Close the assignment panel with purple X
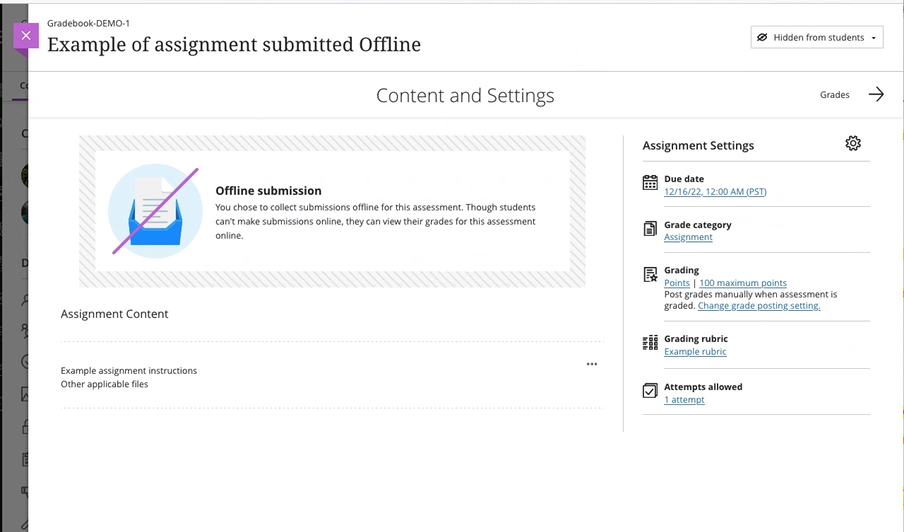 tap(26, 36)
